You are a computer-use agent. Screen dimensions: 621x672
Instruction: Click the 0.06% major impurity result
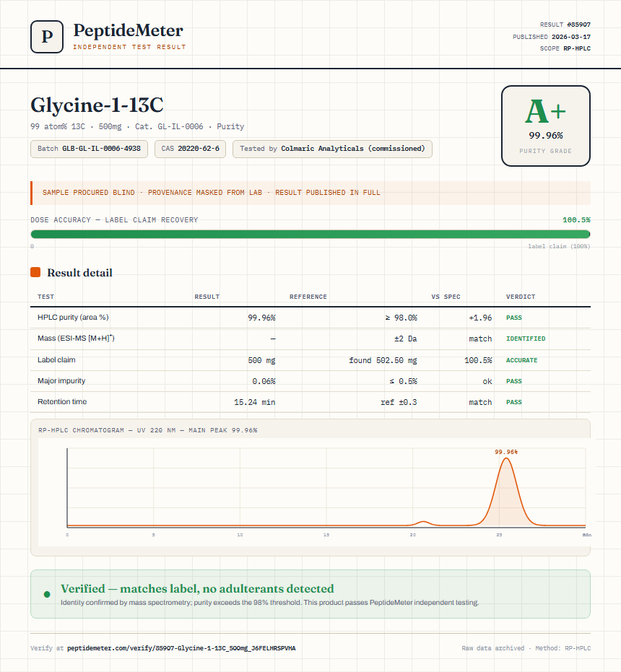(x=264, y=381)
